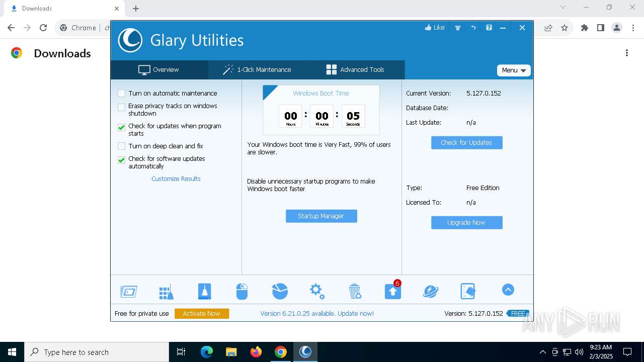Open File Explorer from taskbar
Viewport: 644px width, 362px height.
231,352
